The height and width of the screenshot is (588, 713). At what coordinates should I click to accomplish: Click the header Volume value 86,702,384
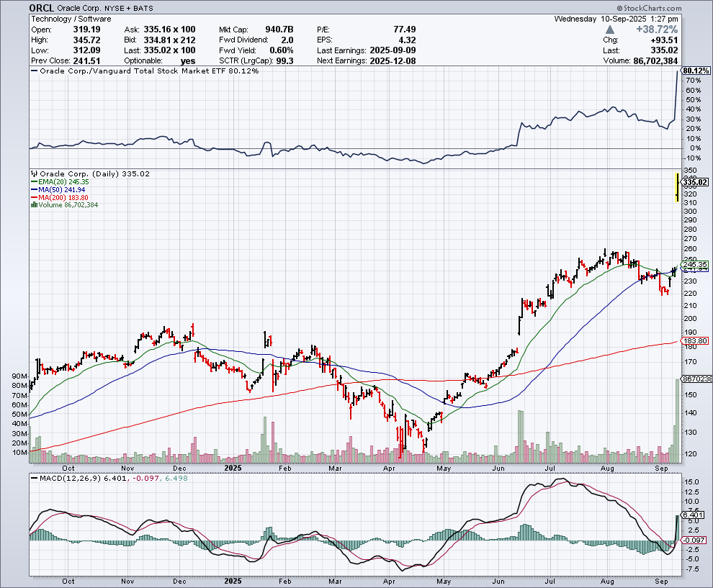pyautogui.click(x=655, y=61)
